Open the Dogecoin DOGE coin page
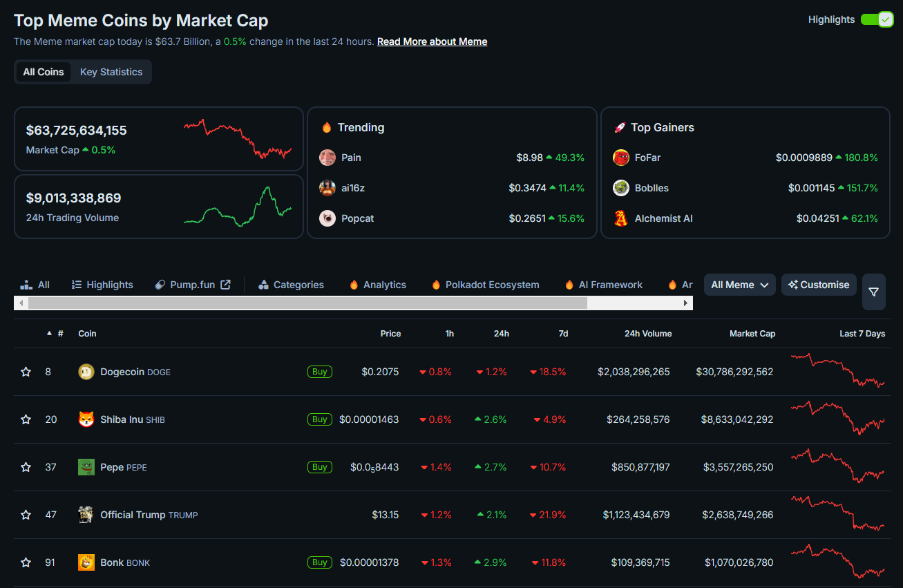Viewport: 903px width, 588px height. click(135, 372)
